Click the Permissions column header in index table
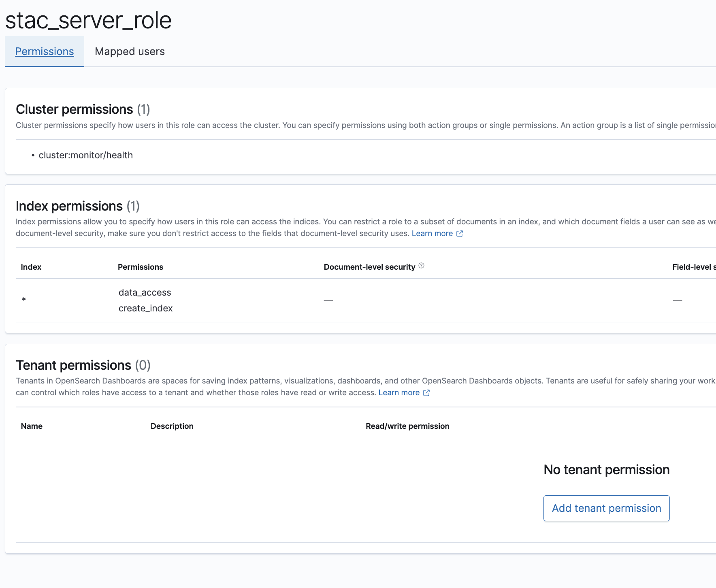Viewport: 716px width, 588px height. pyautogui.click(x=141, y=267)
